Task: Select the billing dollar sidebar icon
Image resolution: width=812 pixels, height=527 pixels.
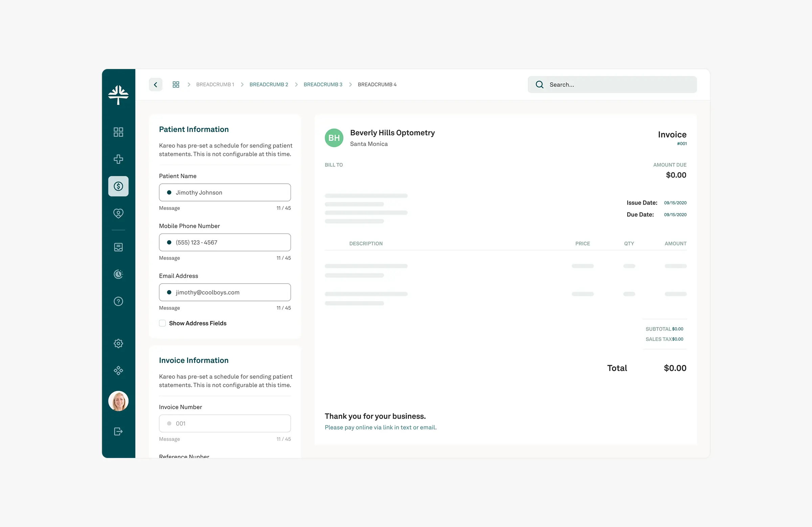Action: (118, 186)
